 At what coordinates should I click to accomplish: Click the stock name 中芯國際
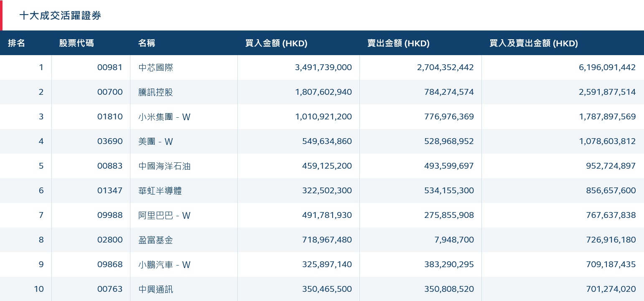(155, 67)
